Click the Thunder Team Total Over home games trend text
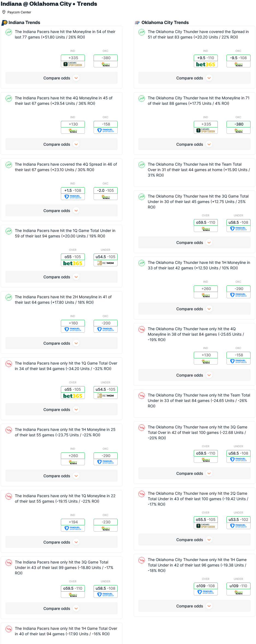The height and width of the screenshot is (644, 256). (x=199, y=170)
